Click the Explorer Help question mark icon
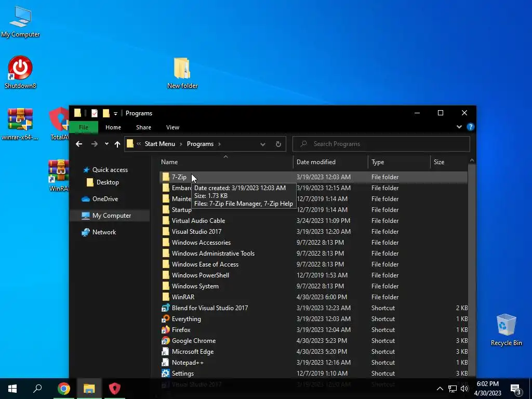 (x=470, y=127)
